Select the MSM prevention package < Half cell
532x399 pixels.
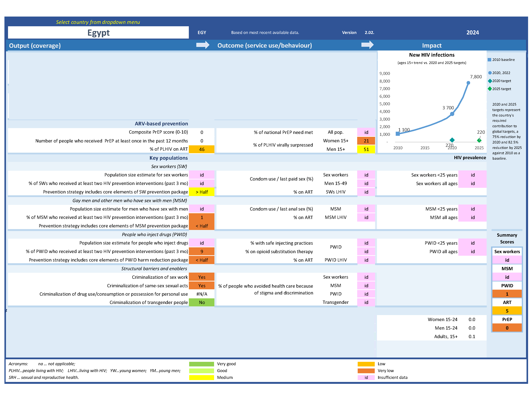point(202,226)
